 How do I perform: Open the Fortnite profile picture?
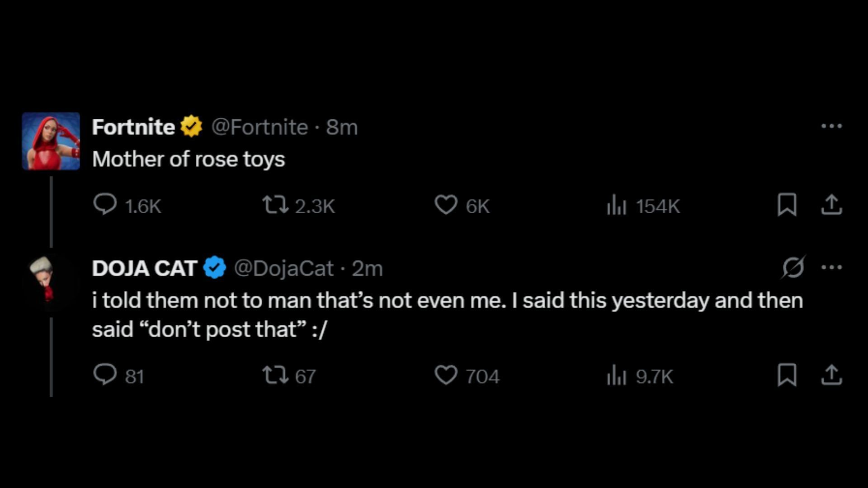[51, 141]
